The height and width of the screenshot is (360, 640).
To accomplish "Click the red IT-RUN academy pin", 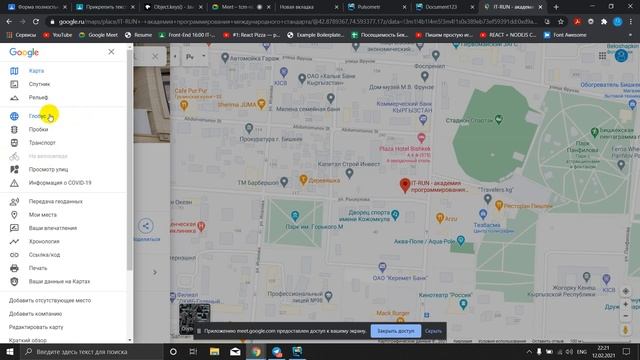I will point(404,185).
